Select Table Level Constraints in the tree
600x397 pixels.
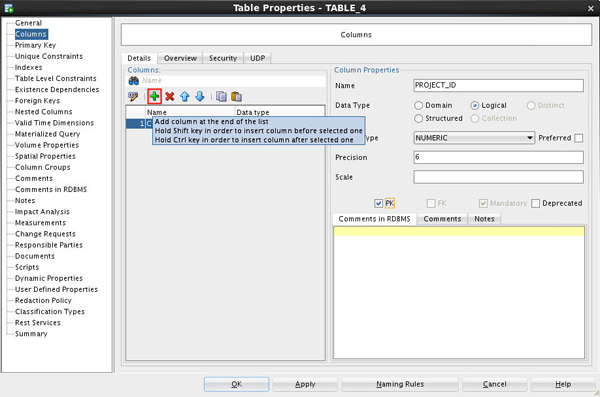click(55, 78)
